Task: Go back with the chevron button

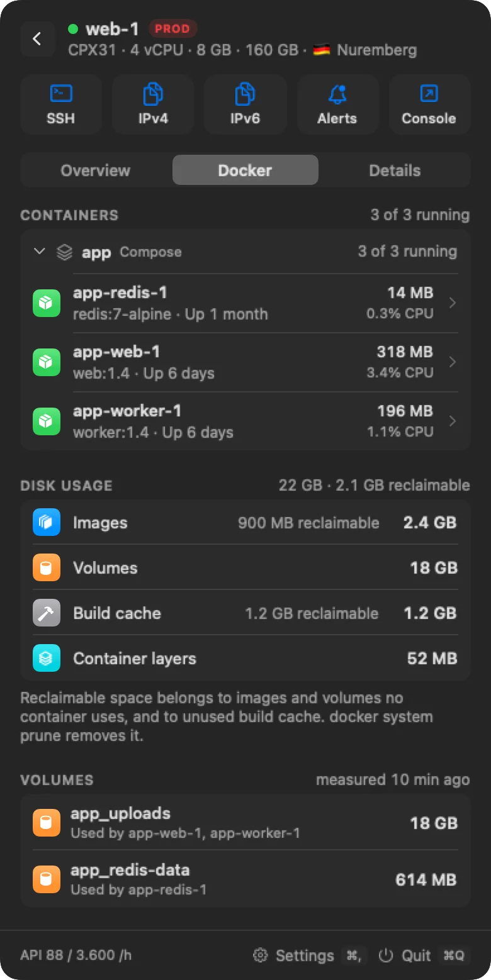Action: click(x=37, y=39)
